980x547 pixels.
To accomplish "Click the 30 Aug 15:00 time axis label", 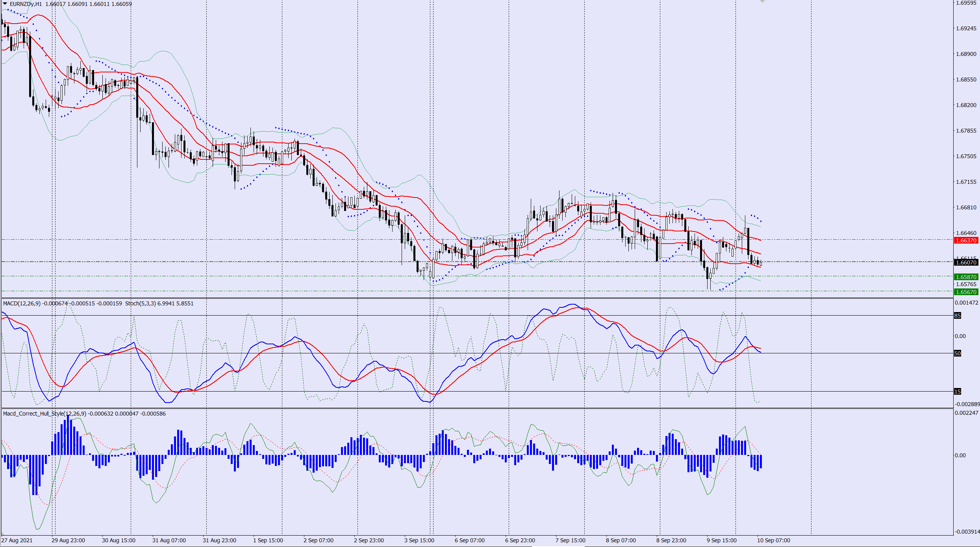I will tap(119, 540).
